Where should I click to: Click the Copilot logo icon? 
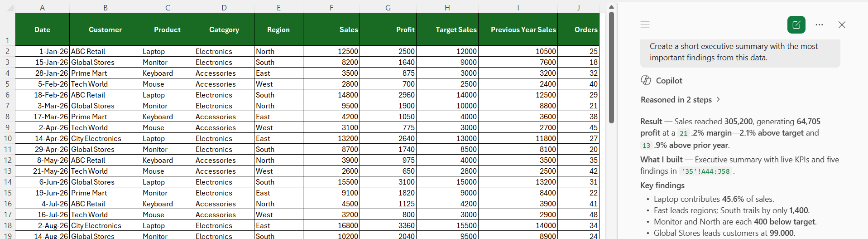tap(646, 80)
